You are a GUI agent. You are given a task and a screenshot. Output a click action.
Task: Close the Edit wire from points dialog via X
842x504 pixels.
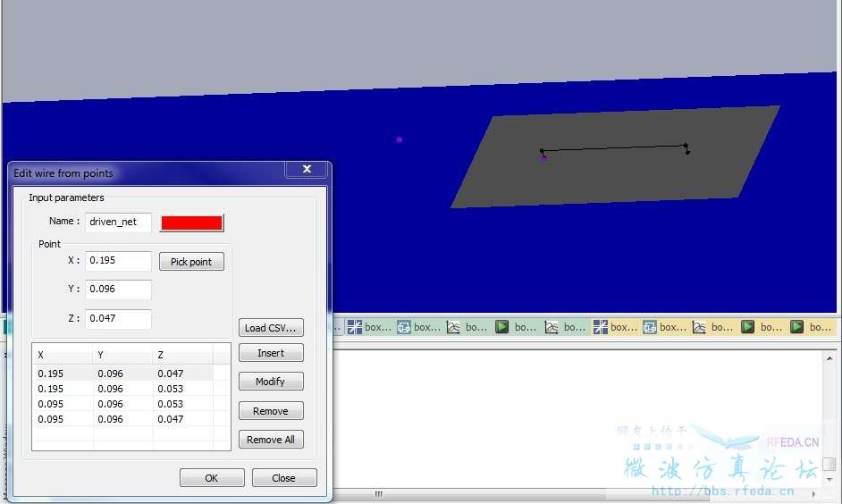tap(307, 169)
